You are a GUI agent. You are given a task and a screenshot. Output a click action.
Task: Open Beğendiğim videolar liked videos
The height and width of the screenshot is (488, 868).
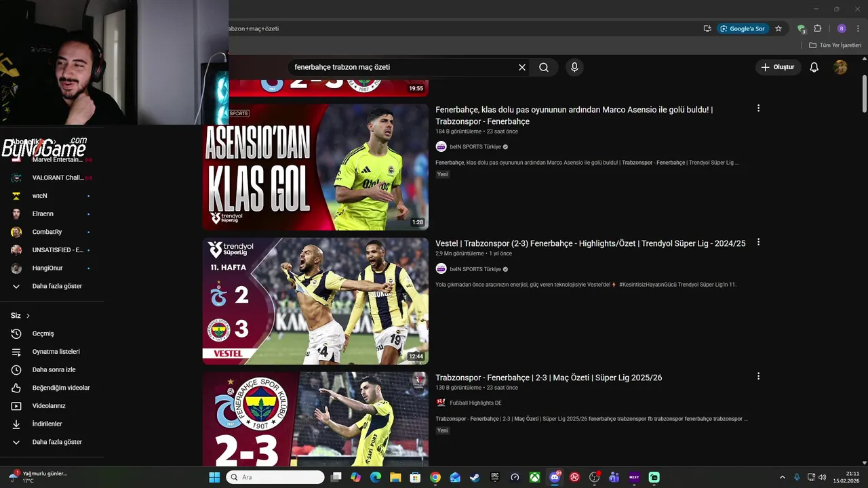point(52,388)
